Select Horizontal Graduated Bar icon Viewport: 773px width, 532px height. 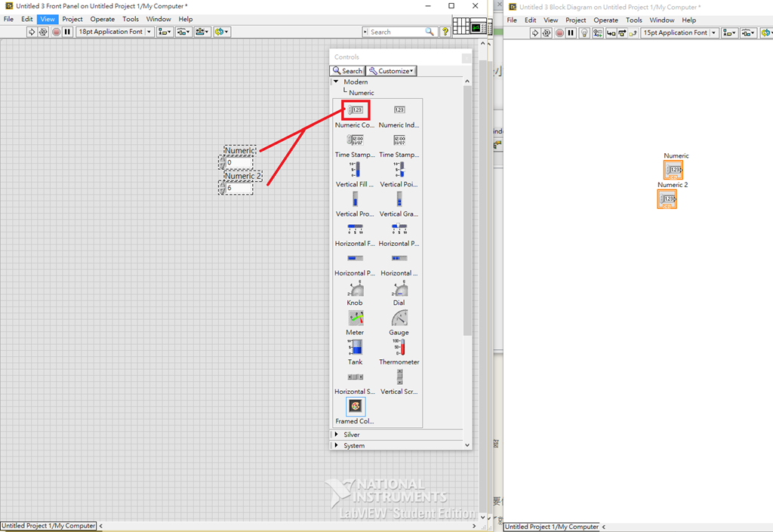399,258
